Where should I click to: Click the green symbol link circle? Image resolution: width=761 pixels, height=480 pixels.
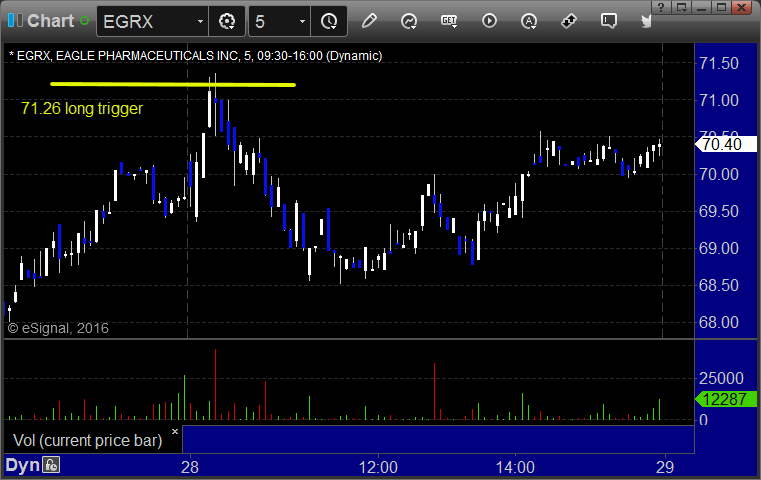pos(84,21)
